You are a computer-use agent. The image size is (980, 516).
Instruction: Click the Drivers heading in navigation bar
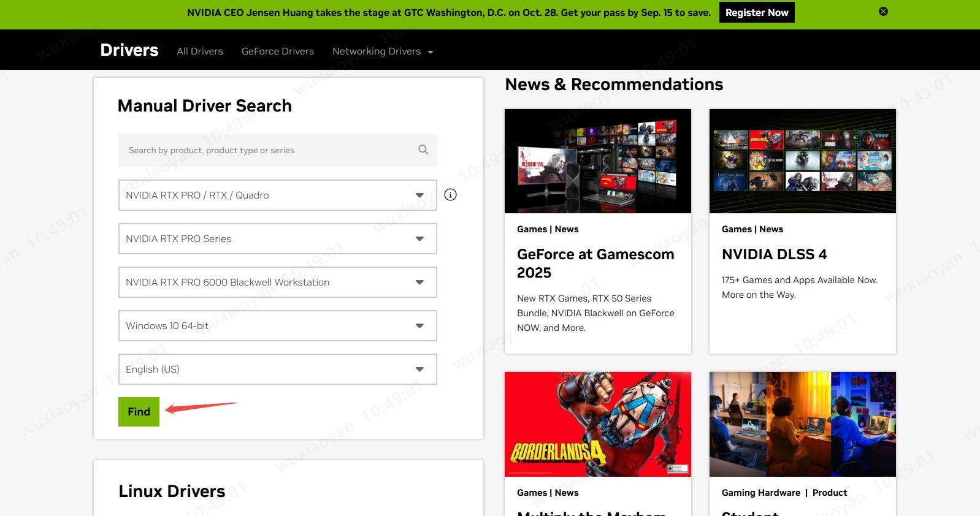coord(129,50)
